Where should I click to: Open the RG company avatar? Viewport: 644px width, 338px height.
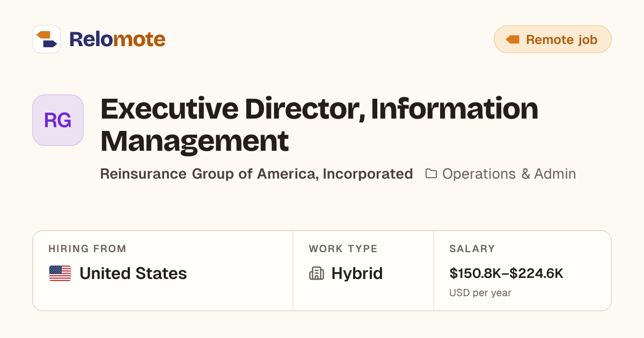tap(58, 120)
